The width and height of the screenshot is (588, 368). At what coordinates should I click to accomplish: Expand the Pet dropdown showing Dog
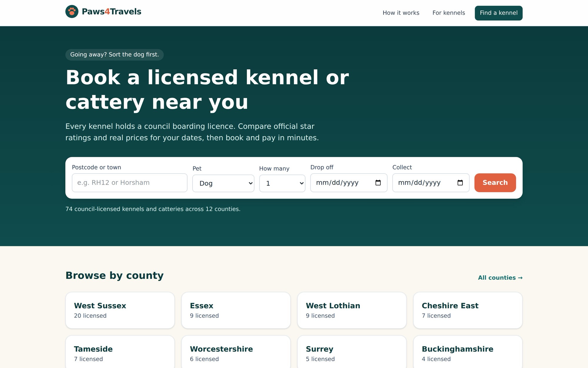[223, 183]
